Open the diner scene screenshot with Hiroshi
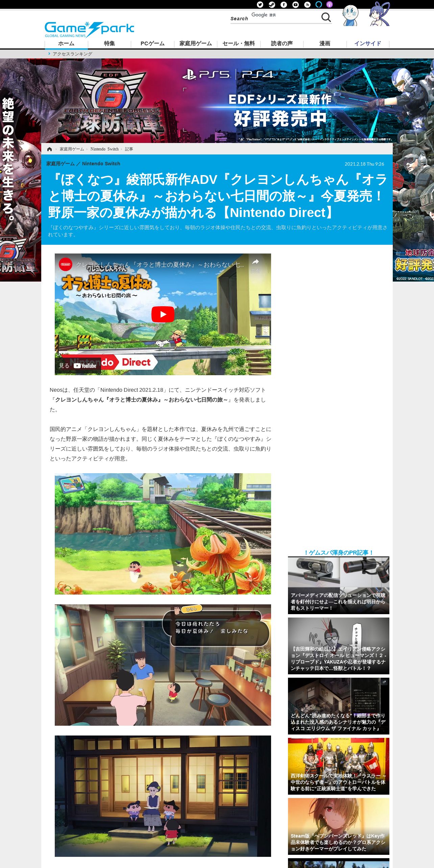The height and width of the screenshot is (868, 434). coord(163,665)
